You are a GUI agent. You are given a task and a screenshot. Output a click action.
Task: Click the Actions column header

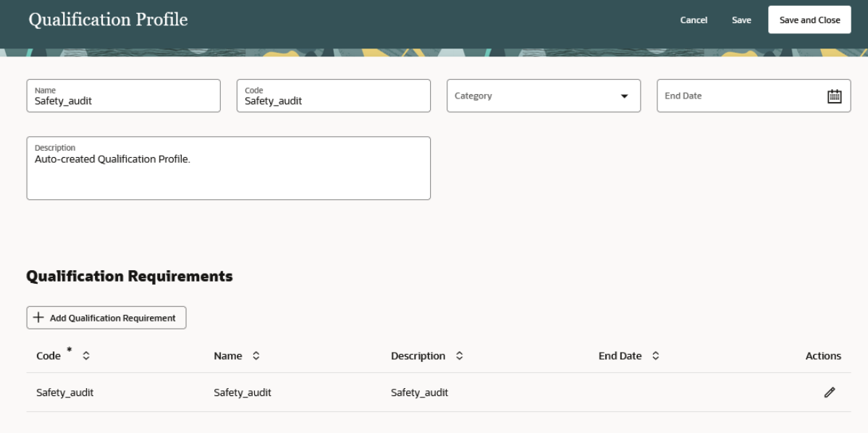click(x=823, y=356)
